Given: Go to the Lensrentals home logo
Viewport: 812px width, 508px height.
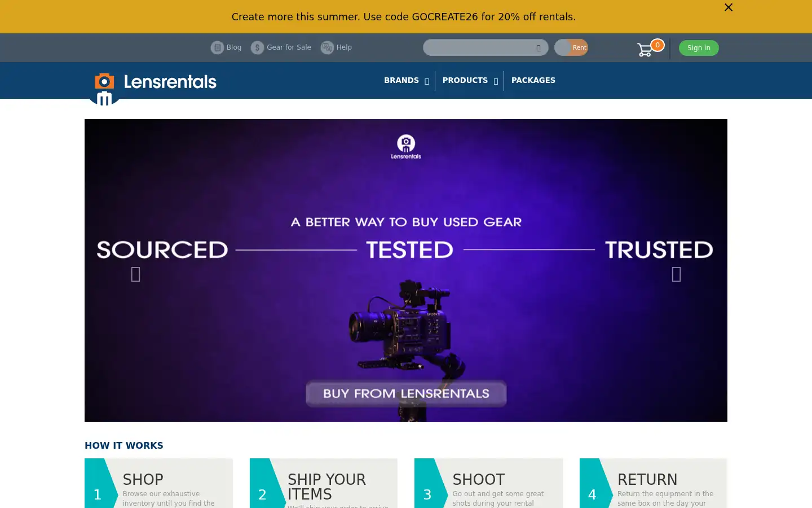Looking at the screenshot, I should [x=153, y=87].
